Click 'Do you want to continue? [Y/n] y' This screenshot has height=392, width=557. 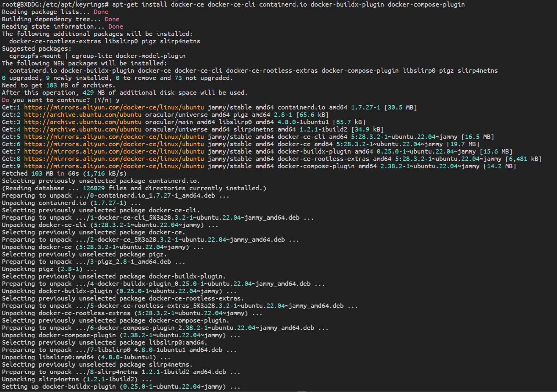click(x=61, y=100)
